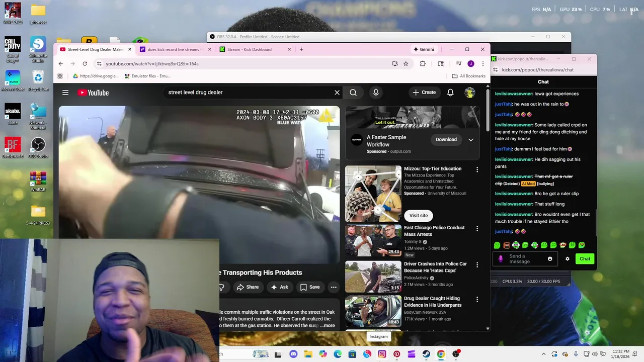
Task: Open the Recycle Bin desktop icon
Action: [38, 80]
